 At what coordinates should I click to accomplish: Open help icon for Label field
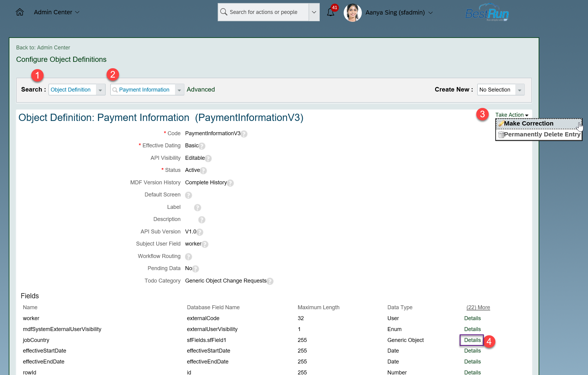[x=197, y=207]
